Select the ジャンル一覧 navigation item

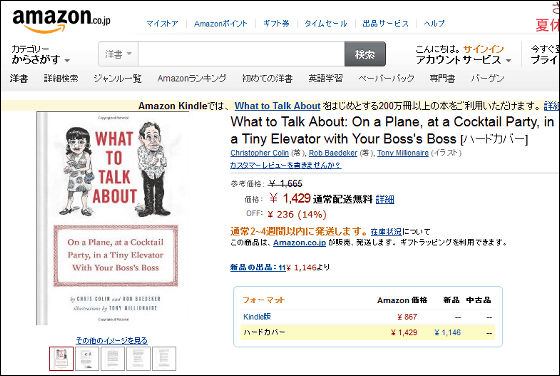point(118,78)
